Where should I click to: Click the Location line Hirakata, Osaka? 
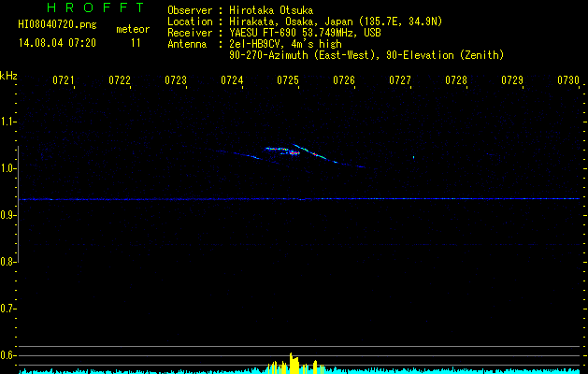(305, 22)
